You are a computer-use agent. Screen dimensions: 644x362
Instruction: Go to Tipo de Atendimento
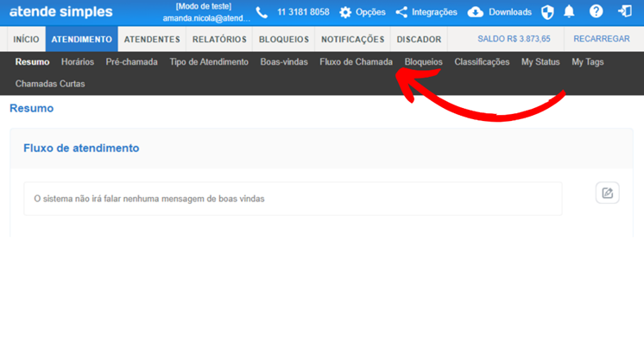point(209,62)
